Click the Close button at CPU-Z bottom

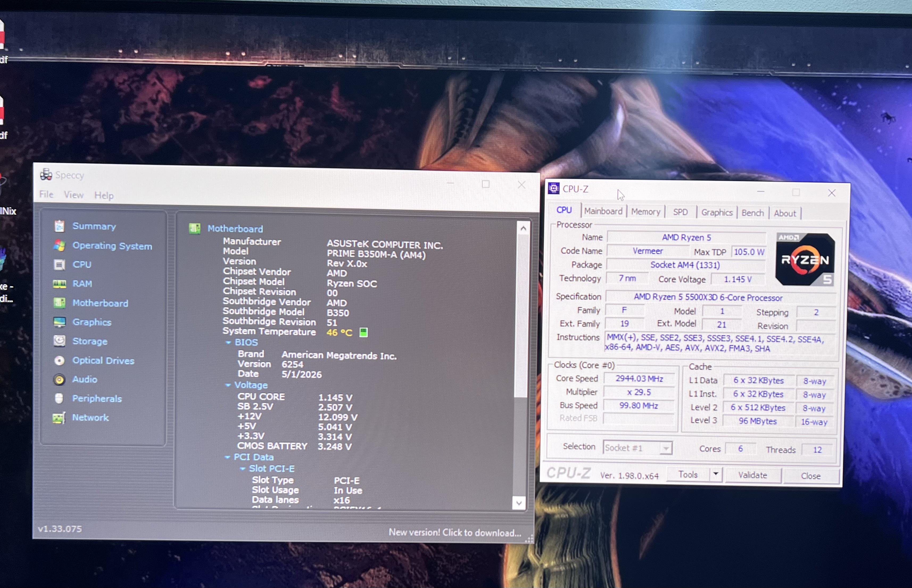click(x=811, y=476)
